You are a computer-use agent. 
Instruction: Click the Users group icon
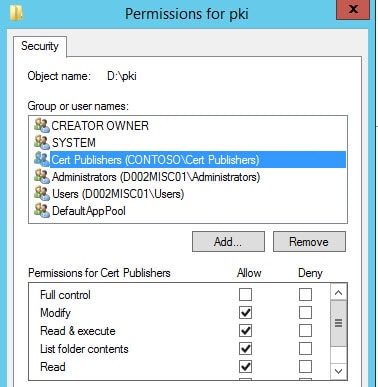pyautogui.click(x=42, y=193)
